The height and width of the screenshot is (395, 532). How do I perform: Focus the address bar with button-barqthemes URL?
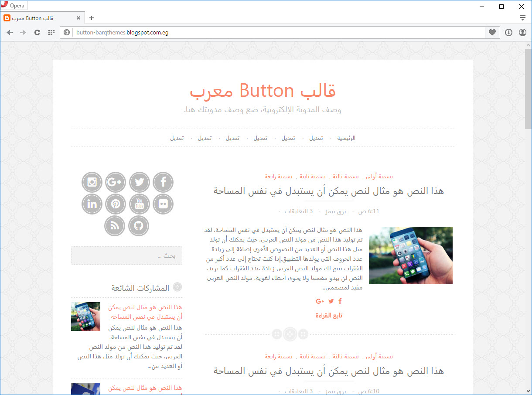tap(279, 32)
